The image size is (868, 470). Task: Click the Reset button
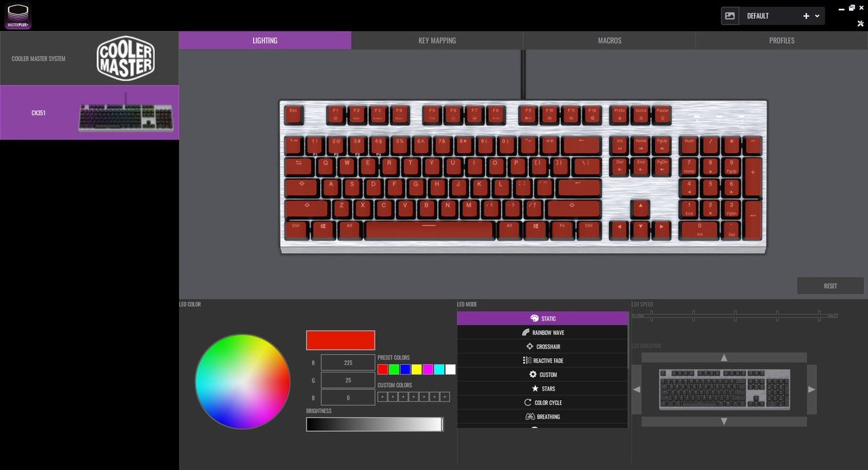tap(831, 286)
